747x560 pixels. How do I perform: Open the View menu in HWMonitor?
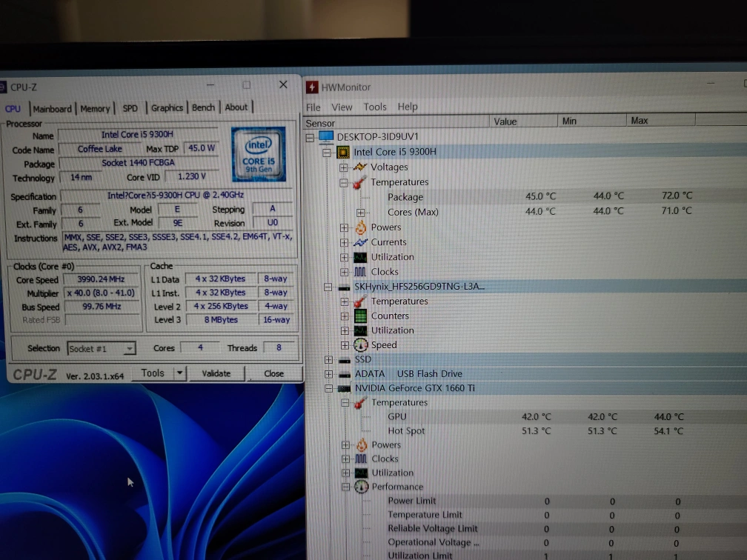click(342, 107)
